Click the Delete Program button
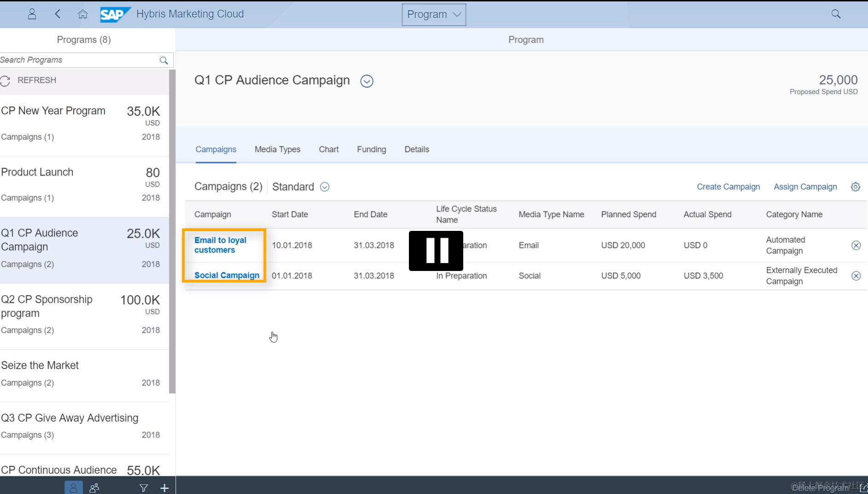Image resolution: width=868 pixels, height=494 pixels. click(x=821, y=488)
